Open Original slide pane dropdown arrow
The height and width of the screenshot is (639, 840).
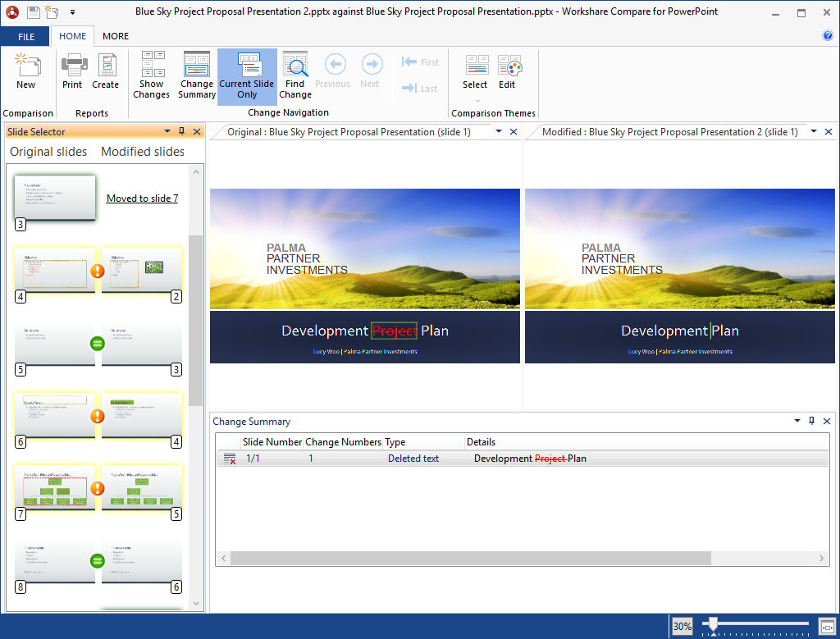pos(499,131)
